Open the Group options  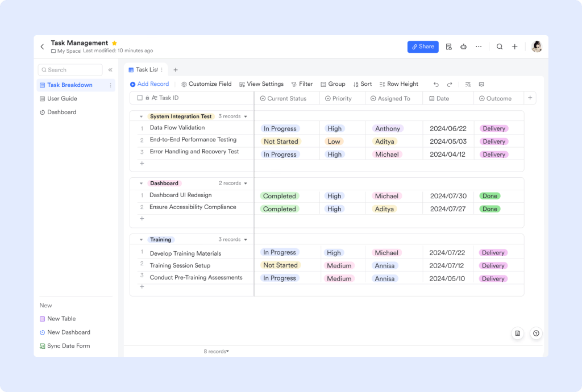click(333, 84)
